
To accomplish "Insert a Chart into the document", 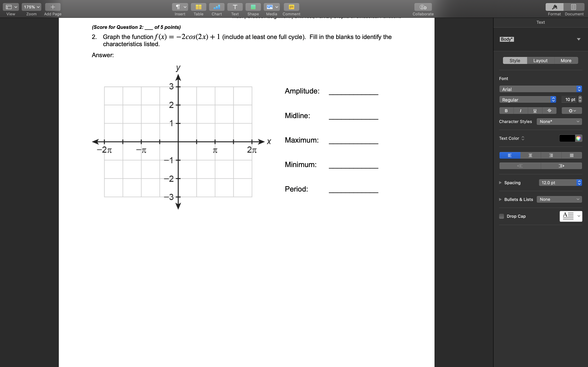I will 216,7.
